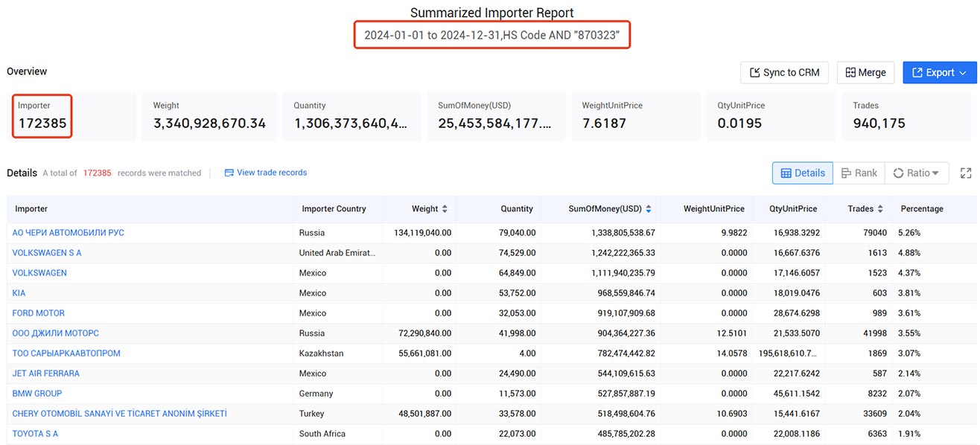Open the TOYOTA S A importer
The height and width of the screenshot is (445, 980).
click(x=35, y=434)
